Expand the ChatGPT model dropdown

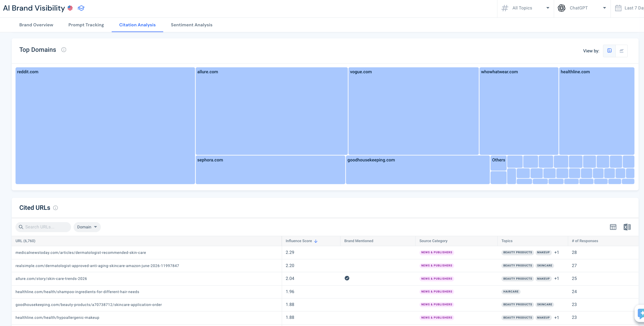tap(582, 8)
